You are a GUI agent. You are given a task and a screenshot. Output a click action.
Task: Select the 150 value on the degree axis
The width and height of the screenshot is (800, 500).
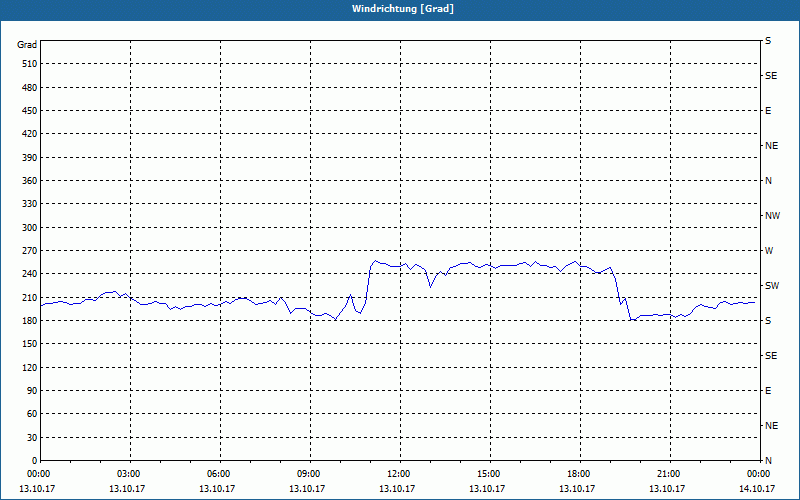pos(30,344)
